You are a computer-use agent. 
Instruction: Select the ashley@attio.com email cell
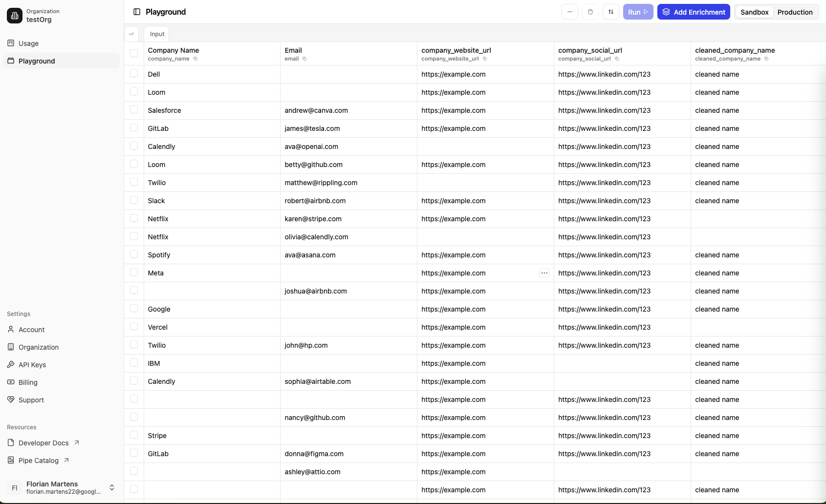(x=349, y=472)
